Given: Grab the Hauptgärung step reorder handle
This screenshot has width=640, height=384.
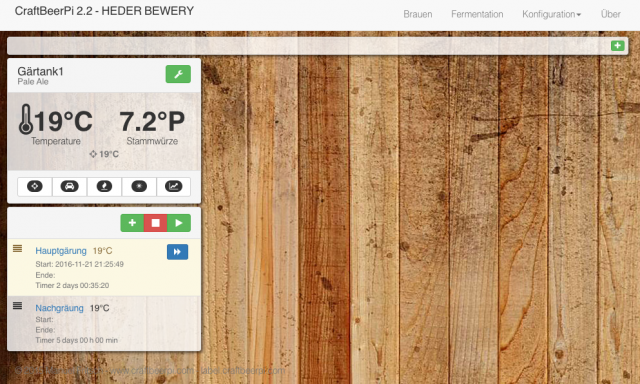Looking at the screenshot, I should pyautogui.click(x=17, y=248).
